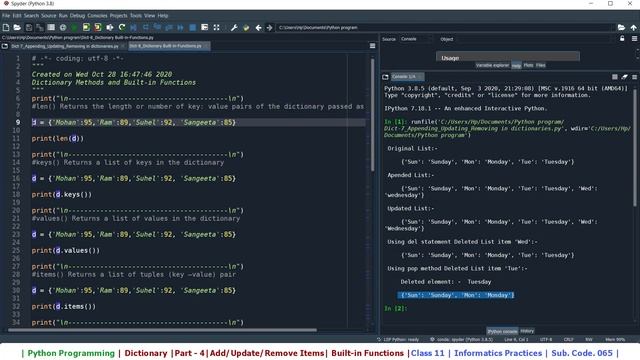Save all files icon
Image resolution: width=640 pixels, height=360 pixels.
40,27
